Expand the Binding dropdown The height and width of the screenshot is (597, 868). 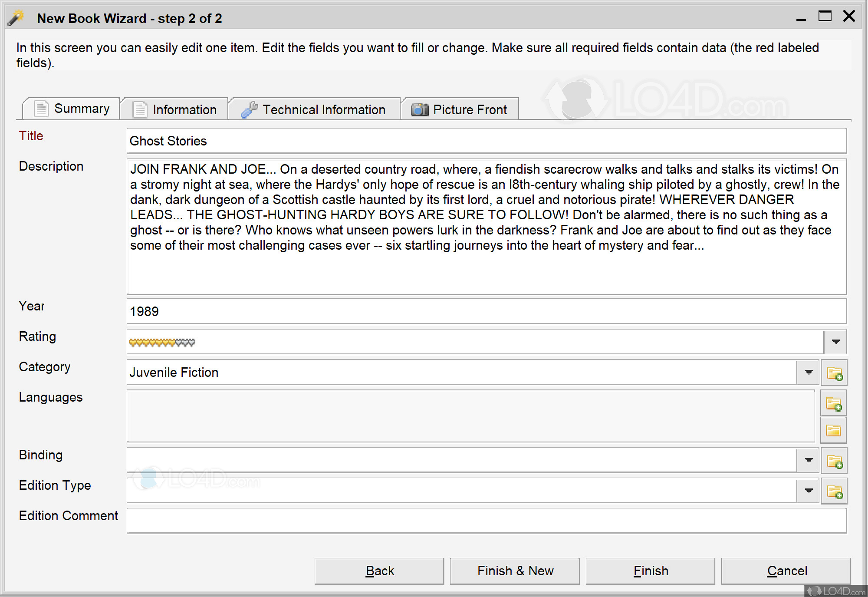808,460
